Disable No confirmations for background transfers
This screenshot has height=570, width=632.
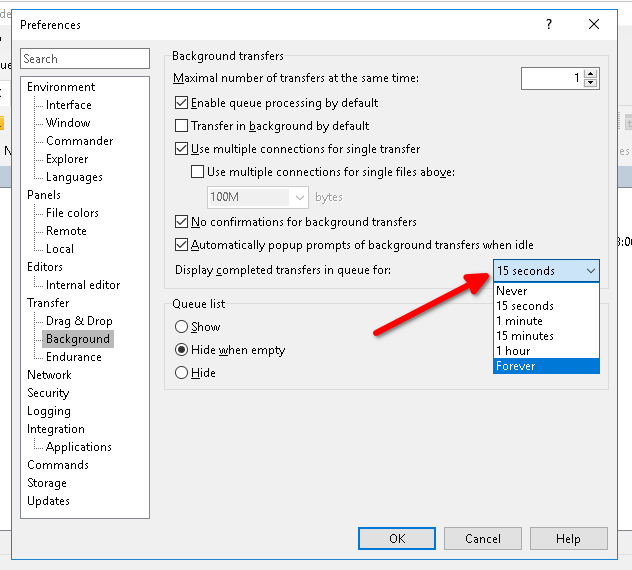(182, 222)
